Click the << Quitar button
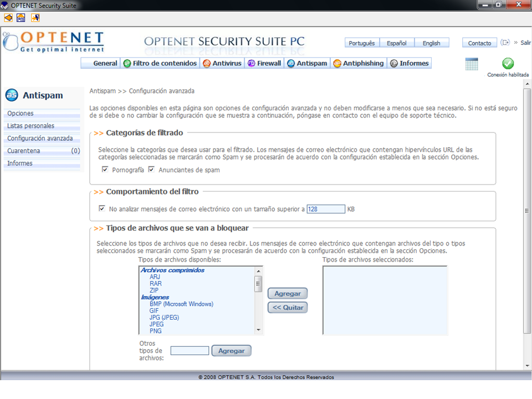 pyautogui.click(x=287, y=308)
